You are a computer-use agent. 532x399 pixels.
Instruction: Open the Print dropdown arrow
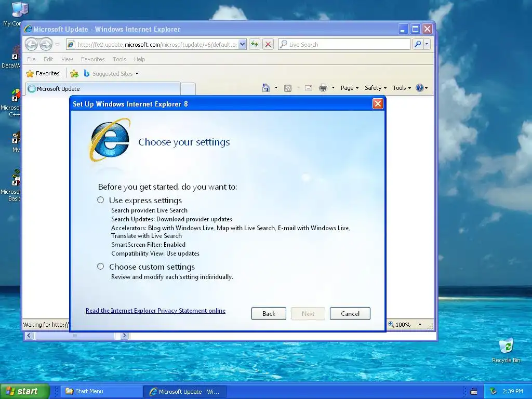(x=333, y=88)
